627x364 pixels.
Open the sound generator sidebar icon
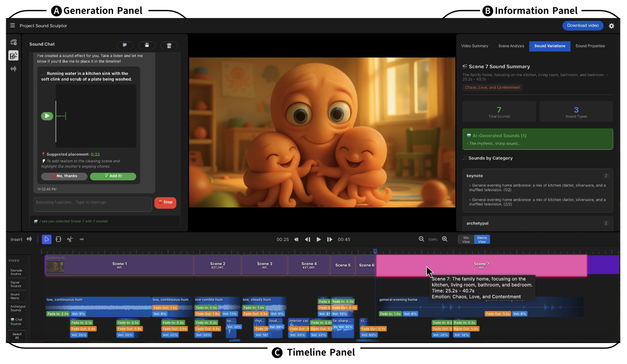13,55
